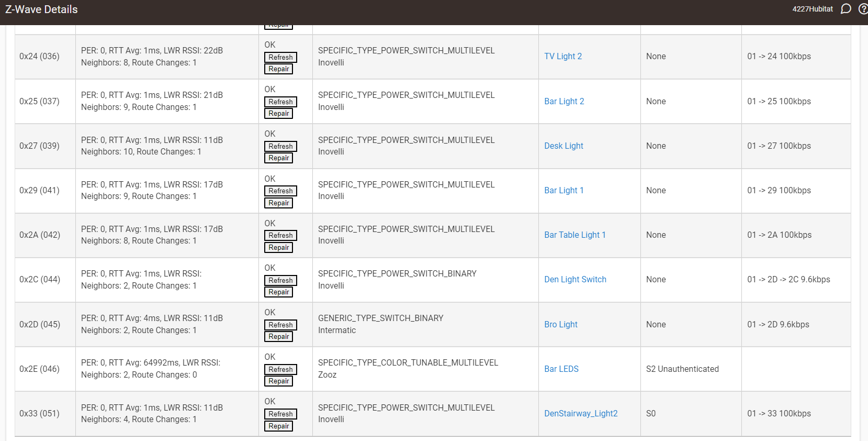Click Repair for Bar Light 1
The image size is (868, 441).
coord(278,203)
